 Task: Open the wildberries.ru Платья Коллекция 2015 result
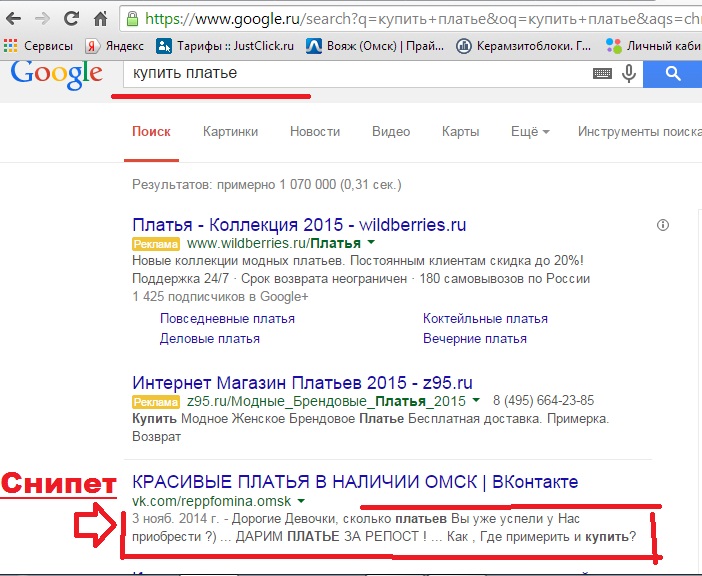(x=299, y=225)
